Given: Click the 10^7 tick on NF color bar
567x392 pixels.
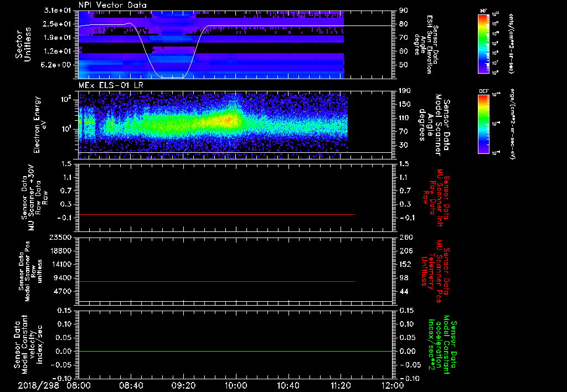Looking at the screenshot, I should tap(496, 63).
